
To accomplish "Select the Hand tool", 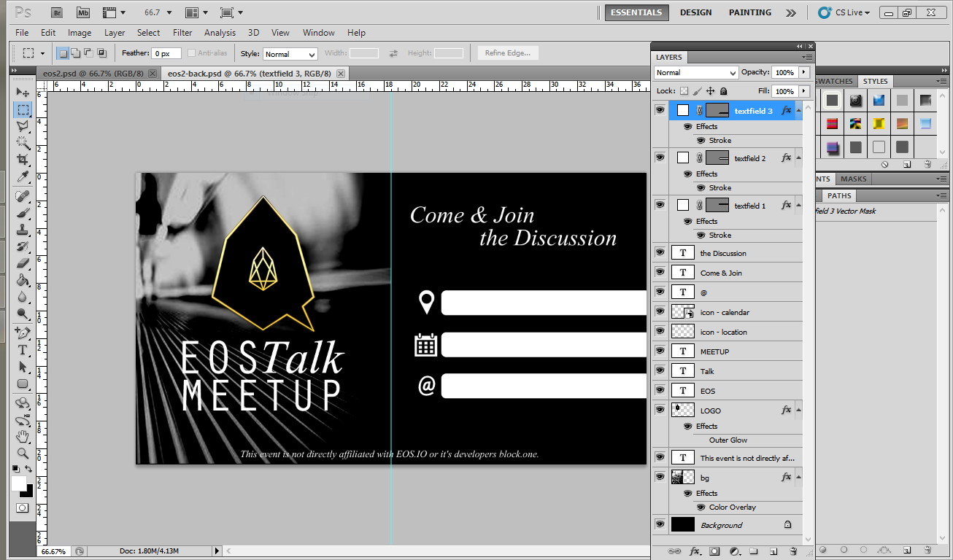I will click(x=23, y=436).
